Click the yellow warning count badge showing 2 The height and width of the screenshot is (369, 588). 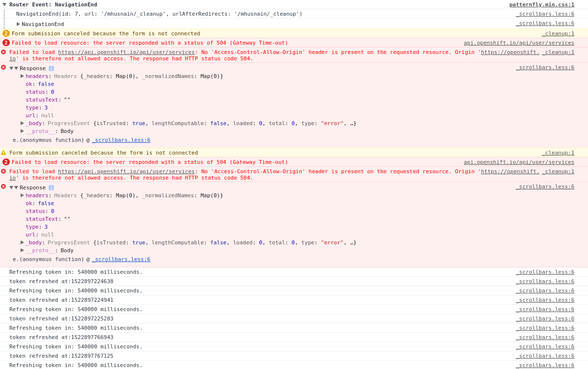pyautogui.click(x=6, y=33)
